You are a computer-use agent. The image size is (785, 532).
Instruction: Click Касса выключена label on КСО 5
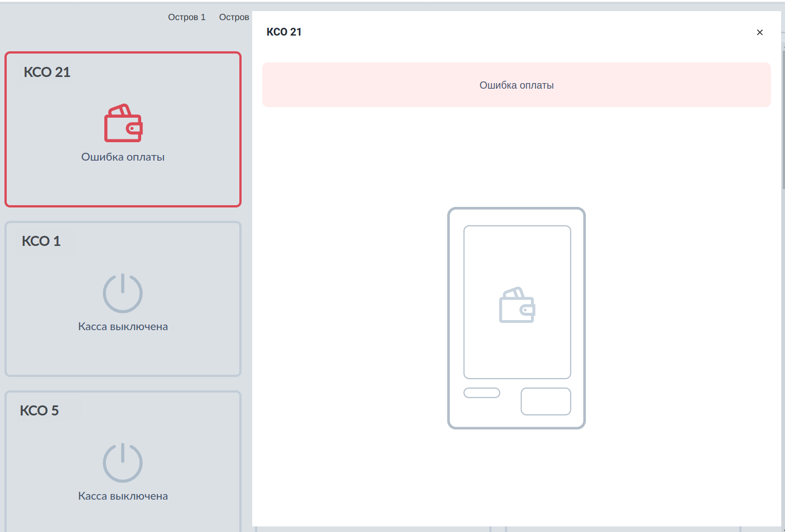[123, 496]
